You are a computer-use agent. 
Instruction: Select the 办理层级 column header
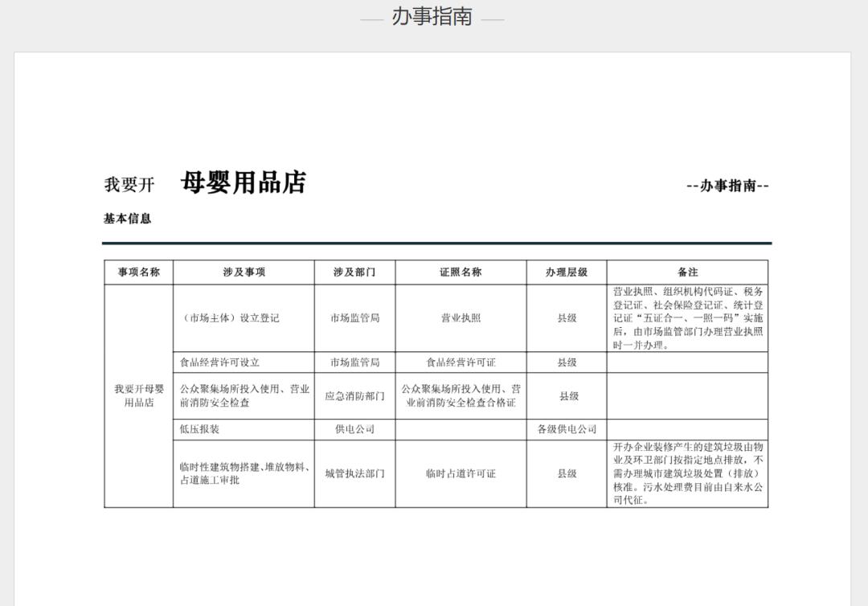pyautogui.click(x=565, y=271)
